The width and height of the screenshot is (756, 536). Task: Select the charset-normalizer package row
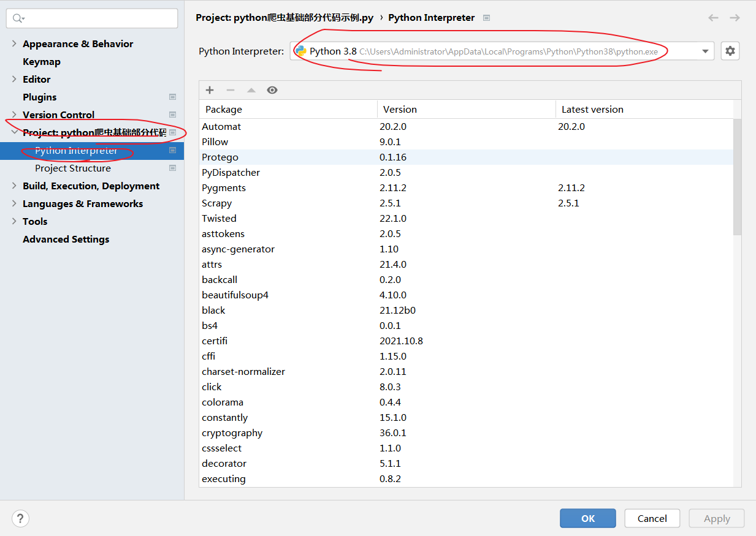(466, 371)
